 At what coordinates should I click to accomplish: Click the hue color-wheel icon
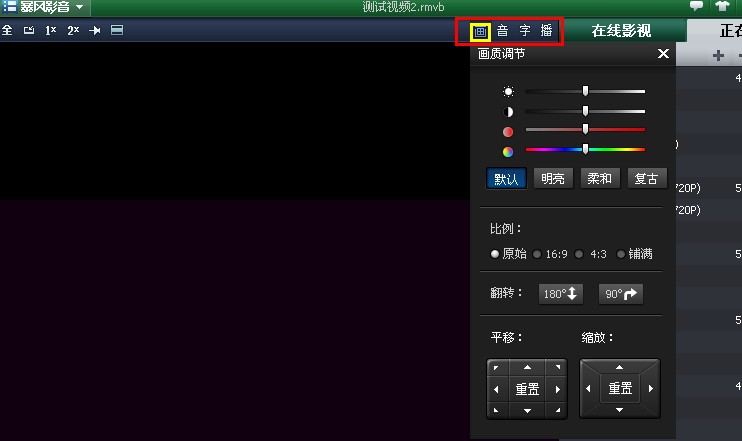pos(508,151)
